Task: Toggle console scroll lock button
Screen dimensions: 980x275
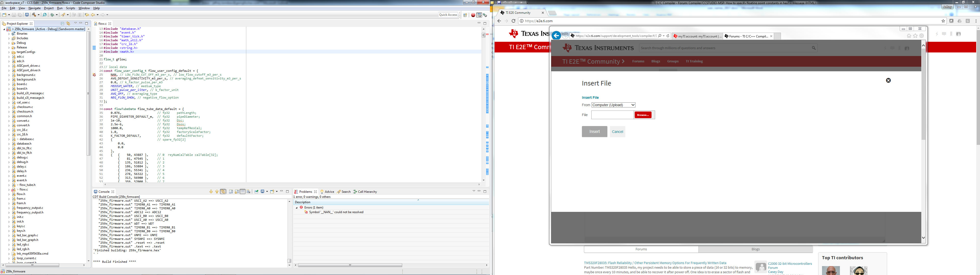Action: (x=237, y=191)
